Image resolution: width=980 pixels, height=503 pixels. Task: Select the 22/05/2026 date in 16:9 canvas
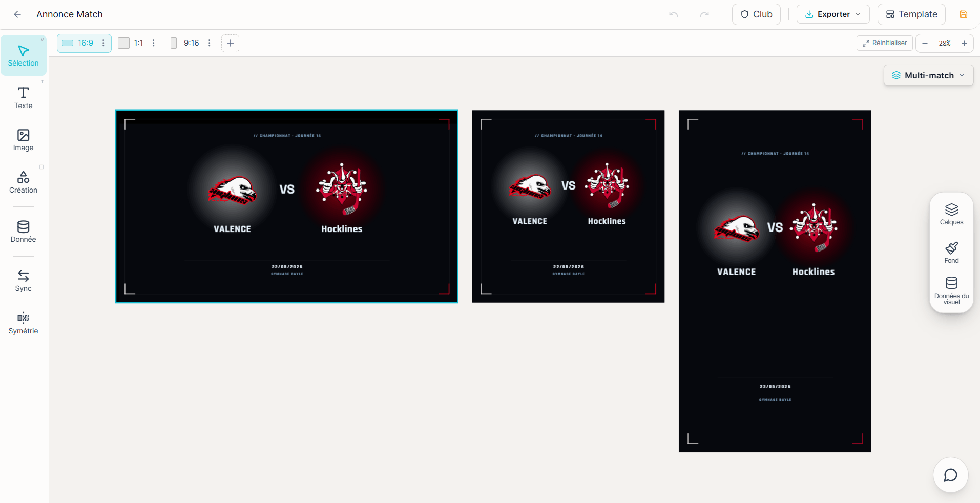287,267
